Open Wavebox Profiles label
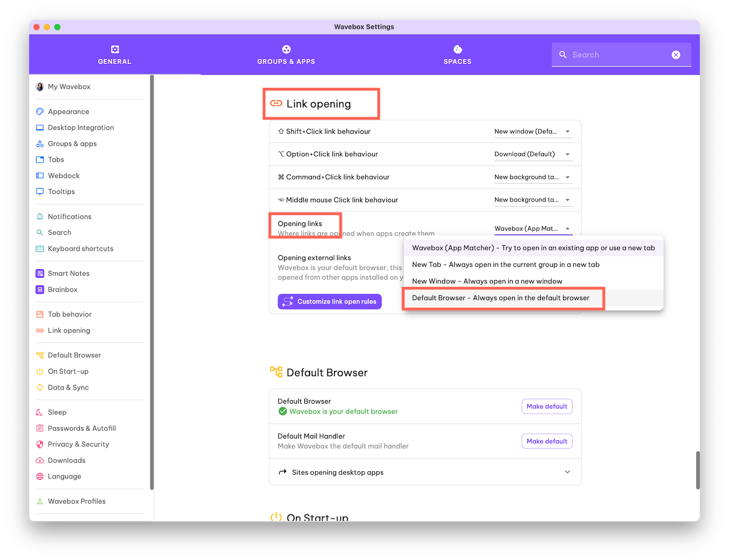The height and width of the screenshot is (560, 729). [77, 501]
